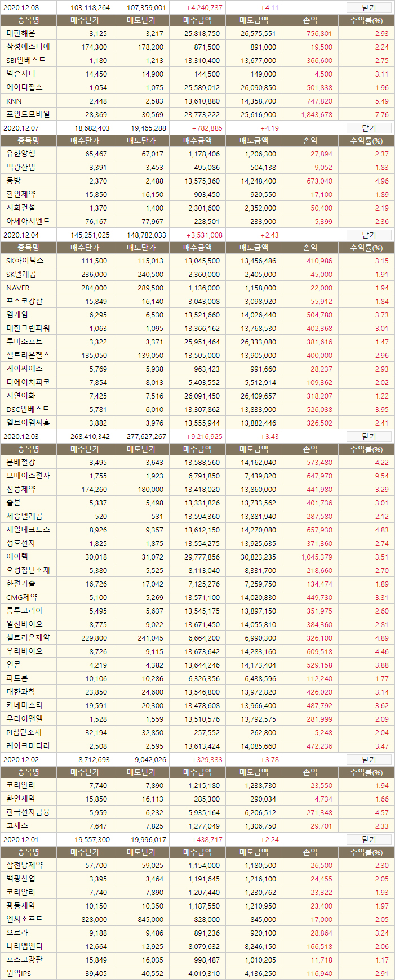
Task: Click stock name 동방
Action: click(14, 181)
